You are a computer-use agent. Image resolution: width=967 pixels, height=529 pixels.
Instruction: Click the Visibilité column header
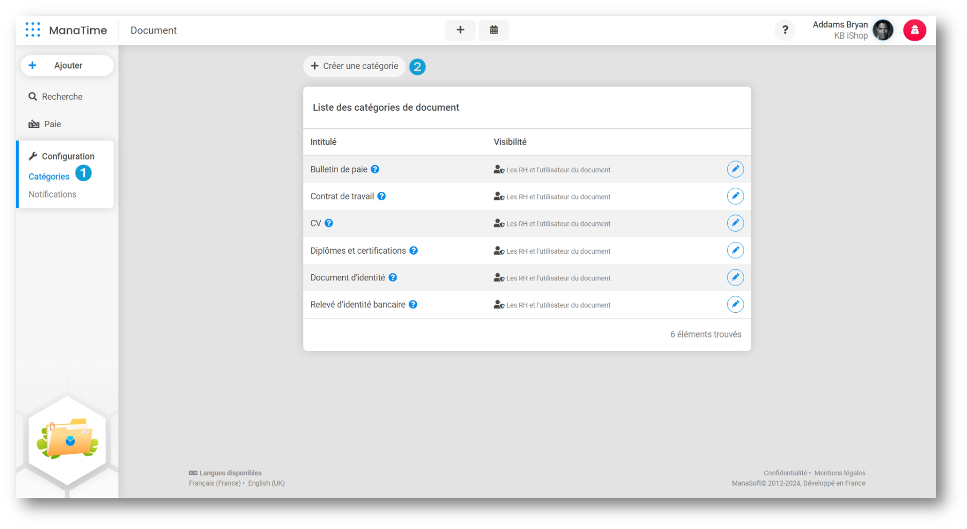(510, 142)
